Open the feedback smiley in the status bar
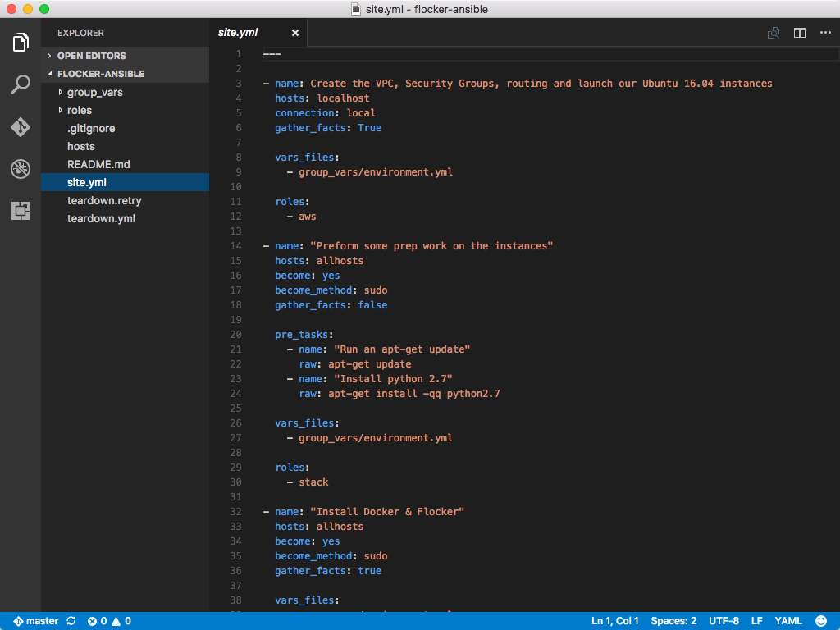This screenshot has width=840, height=630. click(821, 621)
